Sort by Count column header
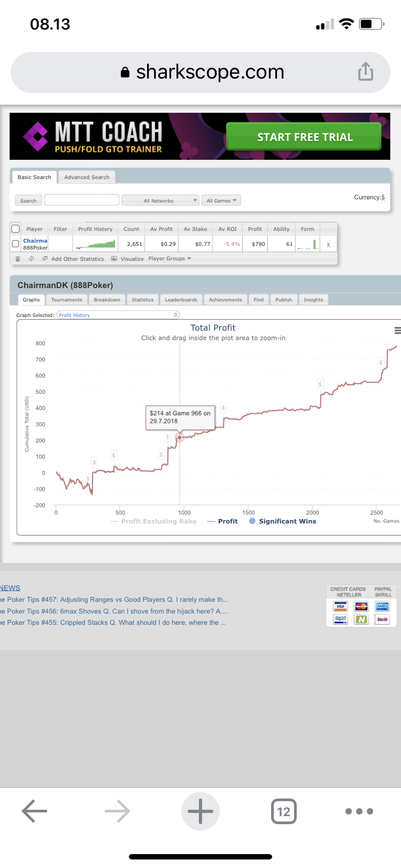Viewport: 401px width, 868px height. 132,229
